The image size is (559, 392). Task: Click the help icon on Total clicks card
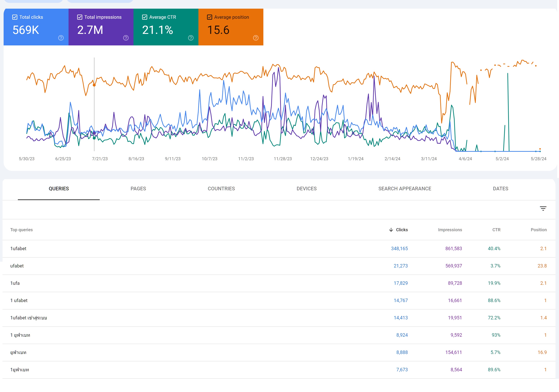[x=61, y=38]
